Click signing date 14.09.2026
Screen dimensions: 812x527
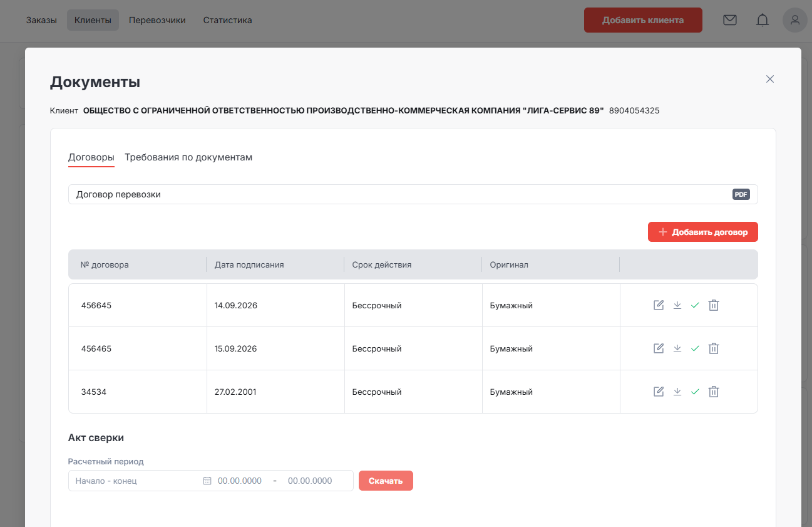click(x=236, y=305)
